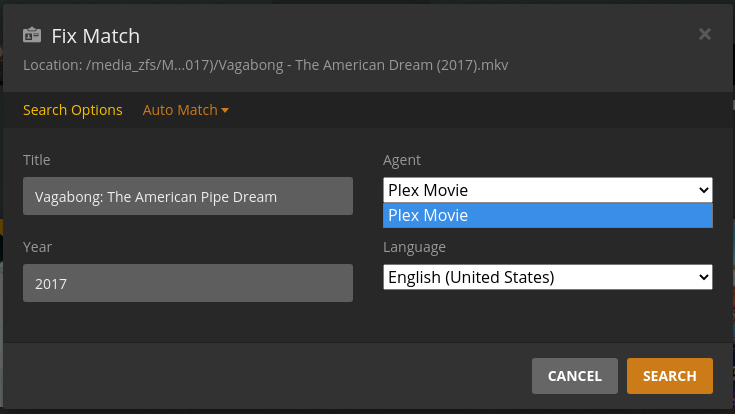This screenshot has width=735, height=414.
Task: Click the Title field label
Action: pos(37,160)
